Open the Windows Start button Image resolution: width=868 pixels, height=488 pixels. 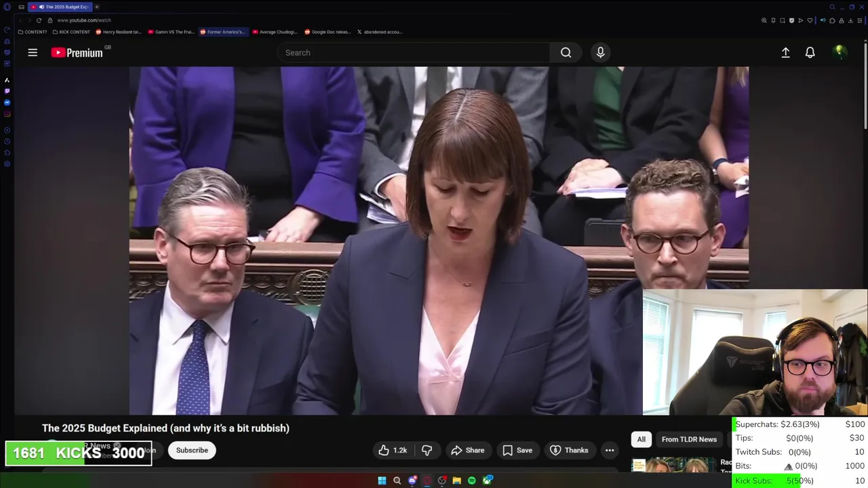(382, 481)
